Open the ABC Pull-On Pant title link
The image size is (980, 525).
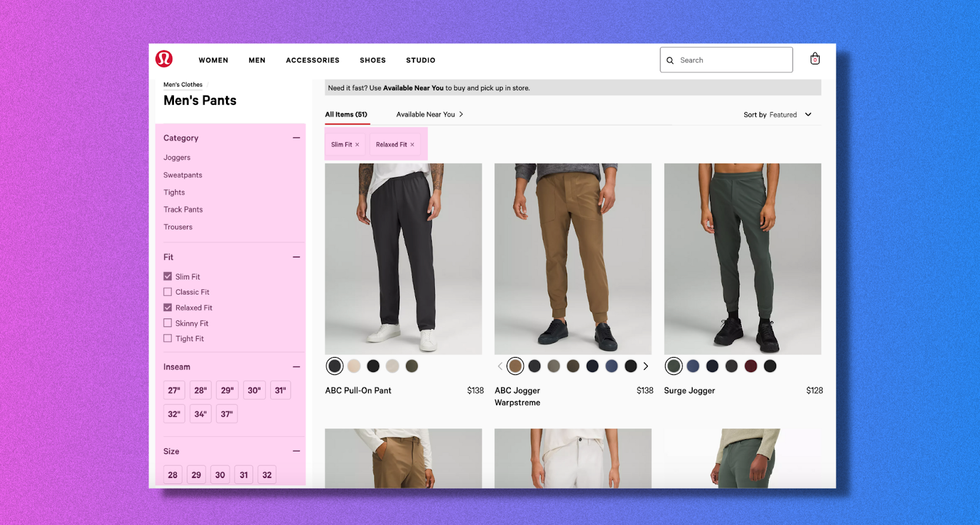358,390
